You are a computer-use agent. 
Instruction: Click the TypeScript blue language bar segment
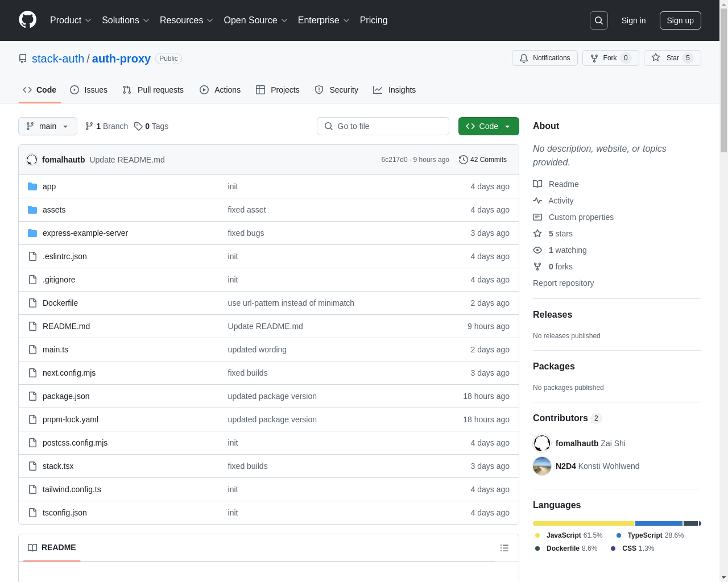(659, 523)
